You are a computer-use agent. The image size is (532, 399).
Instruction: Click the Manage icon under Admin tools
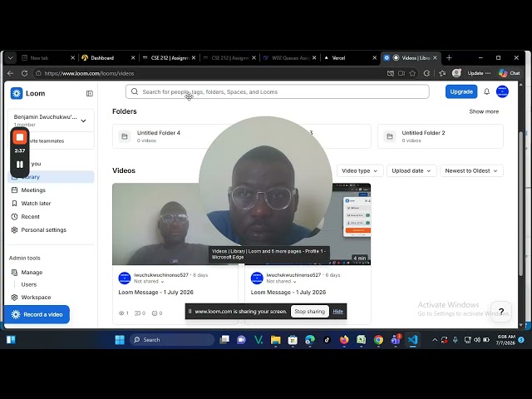[14, 272]
